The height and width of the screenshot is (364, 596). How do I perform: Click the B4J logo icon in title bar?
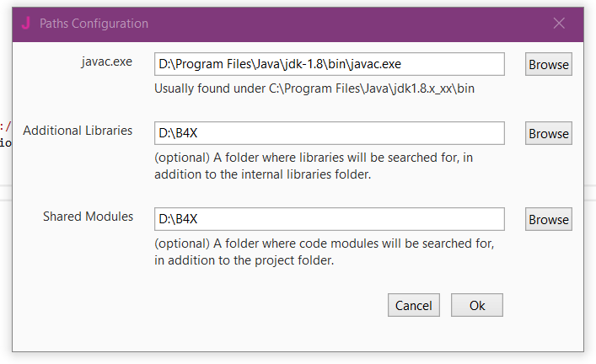coord(26,24)
